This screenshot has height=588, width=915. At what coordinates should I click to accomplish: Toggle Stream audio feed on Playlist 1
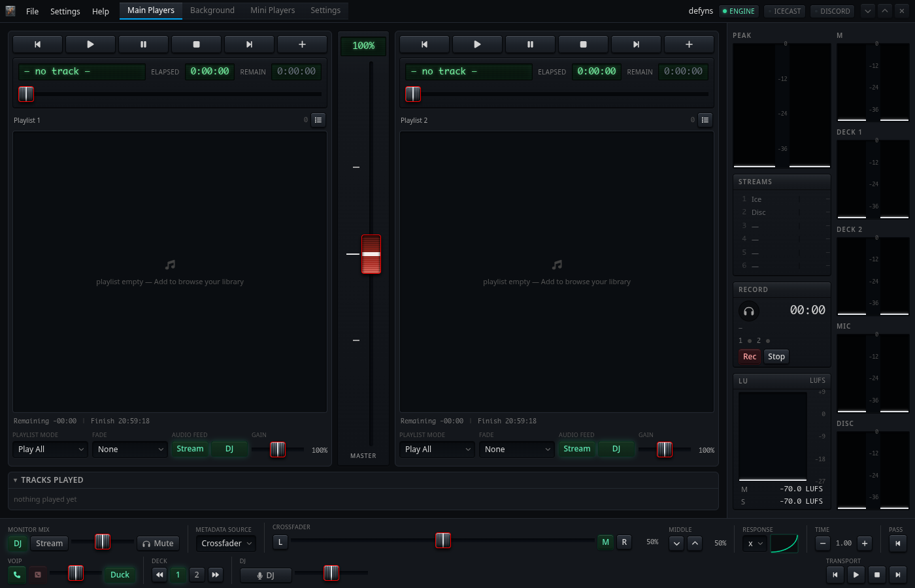click(190, 449)
